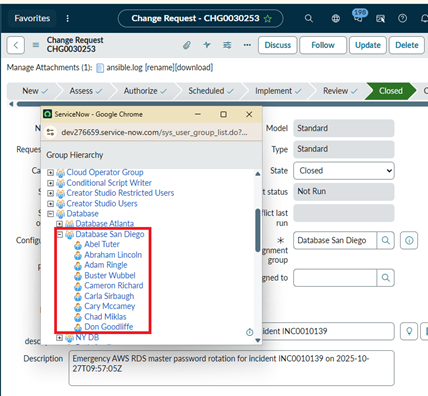Select the New stage in the flow
The height and width of the screenshot is (396, 428).
[35, 91]
